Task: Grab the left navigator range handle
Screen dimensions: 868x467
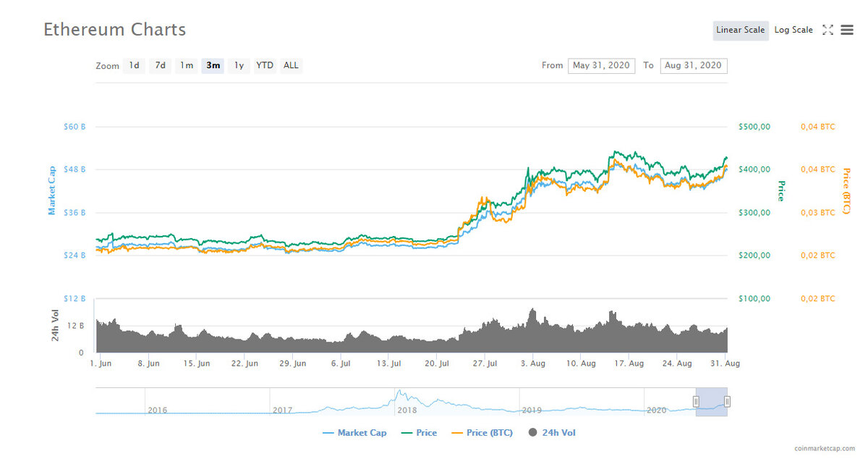Action: coord(696,402)
